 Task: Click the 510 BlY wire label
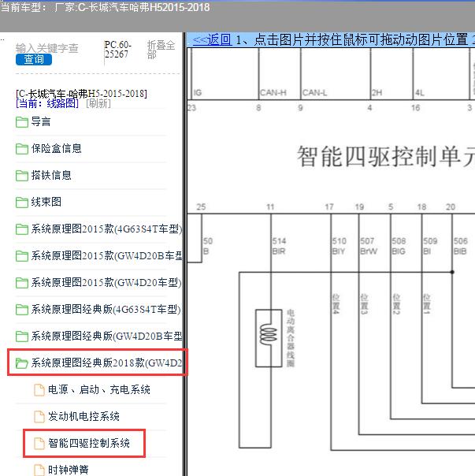(x=339, y=246)
